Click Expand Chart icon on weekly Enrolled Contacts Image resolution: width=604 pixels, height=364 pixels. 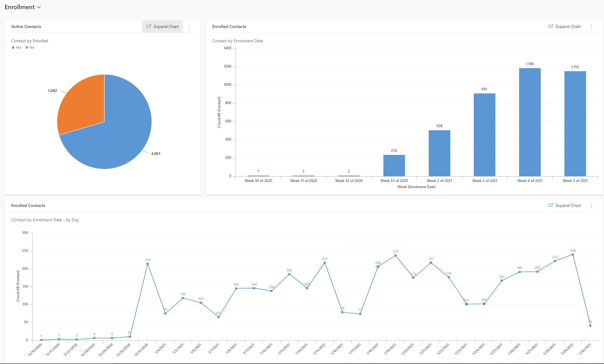551,26
